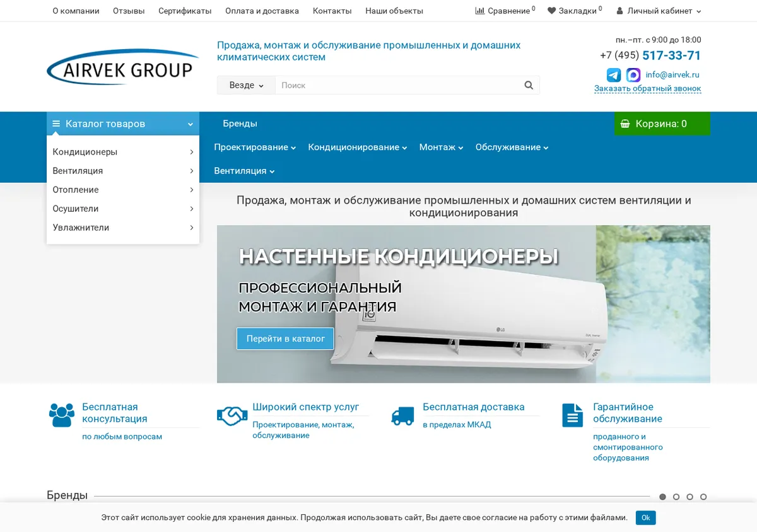Click the Перейти в каталог button

click(x=286, y=338)
